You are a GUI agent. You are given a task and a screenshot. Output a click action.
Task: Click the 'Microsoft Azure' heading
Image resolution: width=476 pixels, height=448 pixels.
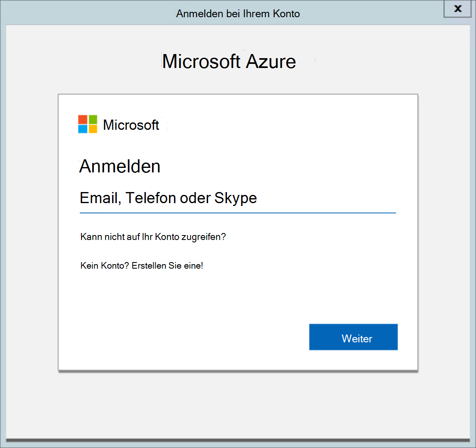coord(229,61)
